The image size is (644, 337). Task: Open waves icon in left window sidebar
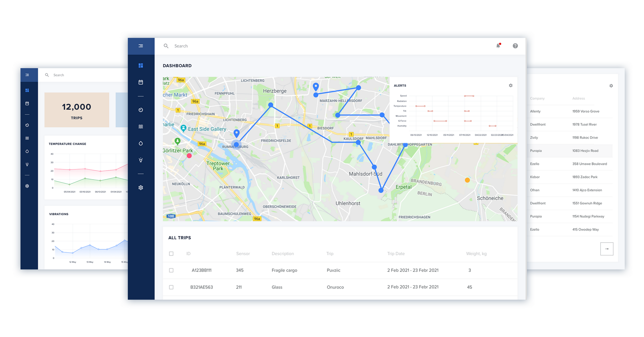tap(27, 138)
